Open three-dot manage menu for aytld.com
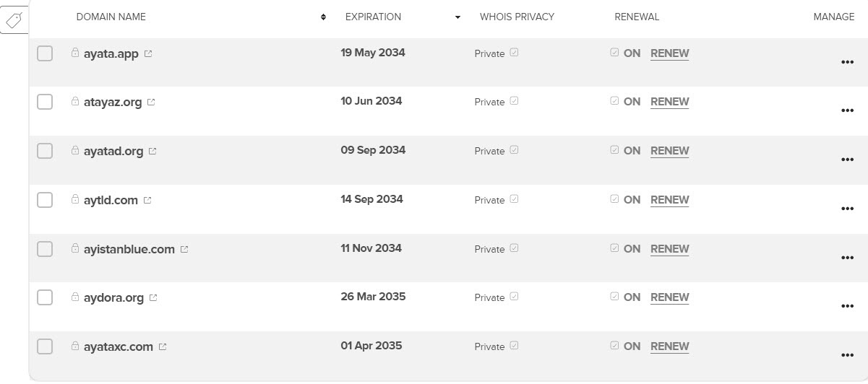 pyautogui.click(x=848, y=209)
